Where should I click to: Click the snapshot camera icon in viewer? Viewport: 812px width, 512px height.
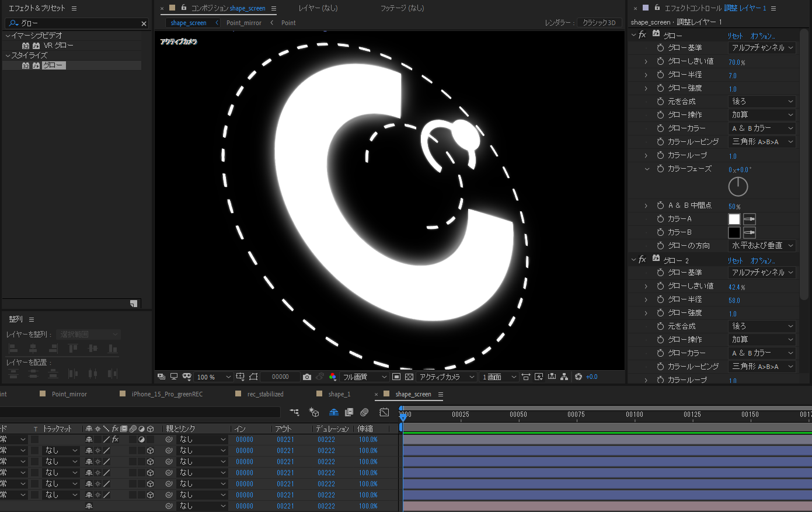(307, 377)
